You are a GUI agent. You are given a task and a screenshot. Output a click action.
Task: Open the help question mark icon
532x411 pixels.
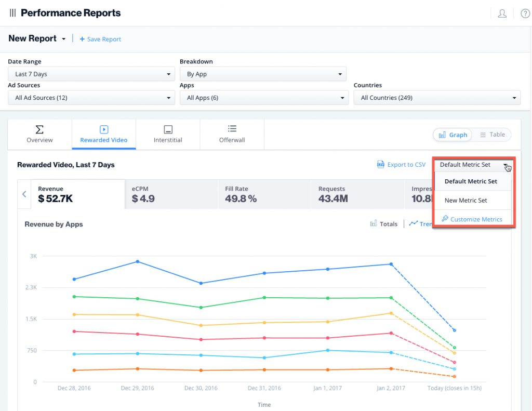[x=525, y=14]
